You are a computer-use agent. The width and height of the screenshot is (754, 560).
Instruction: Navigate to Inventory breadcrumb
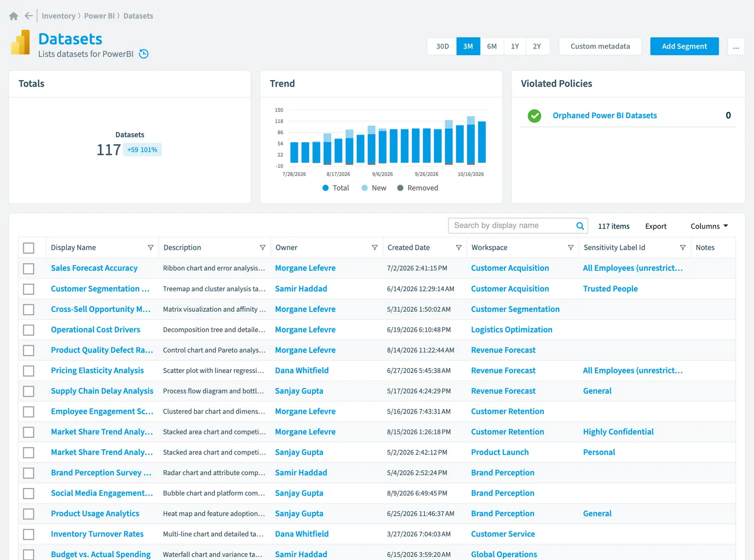58,16
